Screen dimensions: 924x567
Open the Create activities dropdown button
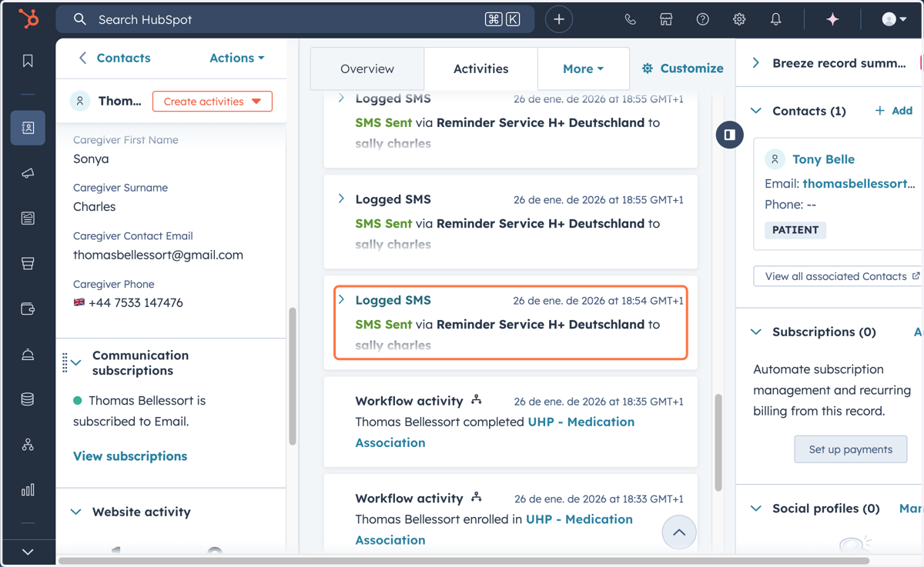(212, 102)
